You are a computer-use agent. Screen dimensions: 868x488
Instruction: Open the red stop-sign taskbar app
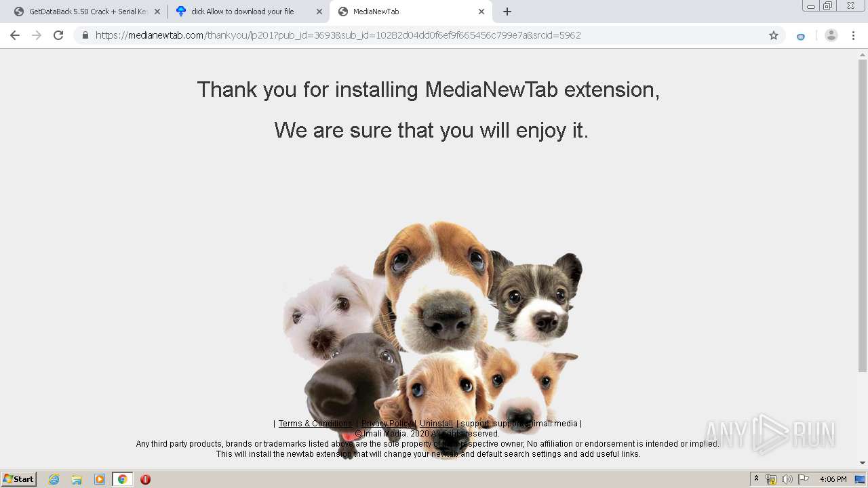pos(145,479)
